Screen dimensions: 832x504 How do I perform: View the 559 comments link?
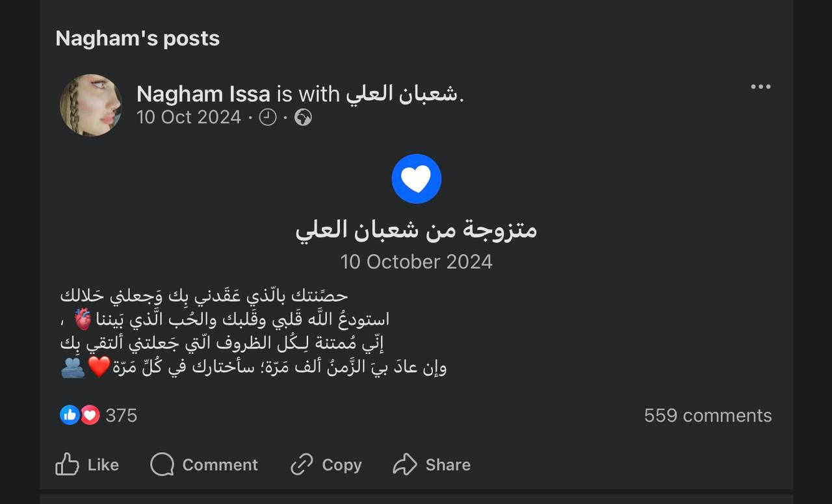pyautogui.click(x=708, y=416)
